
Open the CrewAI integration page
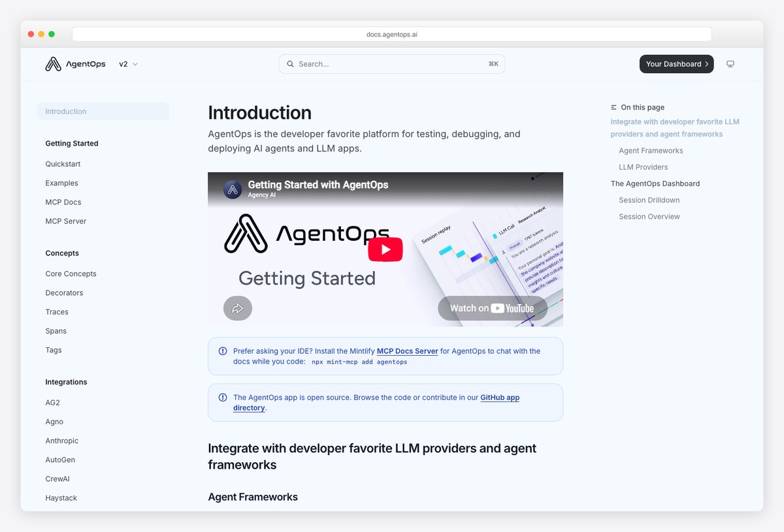(x=57, y=478)
